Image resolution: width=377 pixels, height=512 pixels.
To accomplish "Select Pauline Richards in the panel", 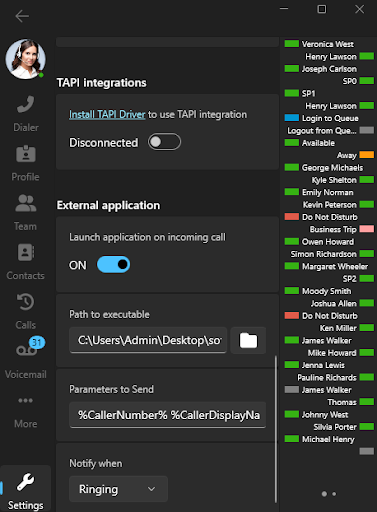I will click(x=336, y=377).
